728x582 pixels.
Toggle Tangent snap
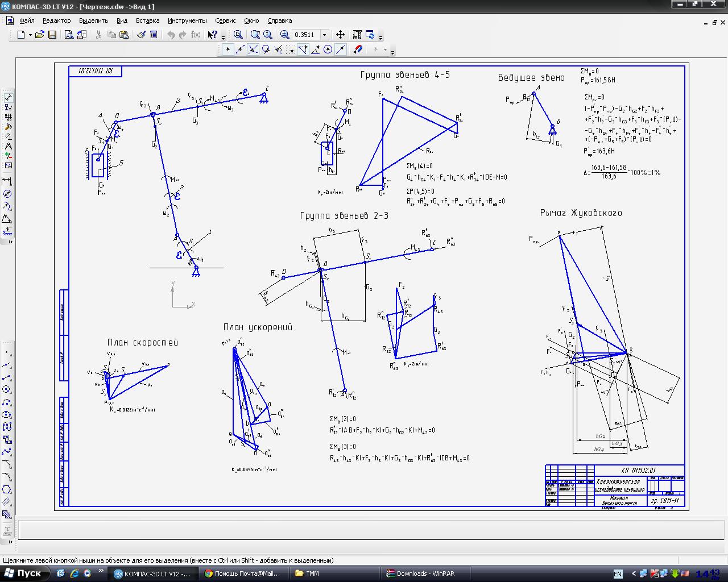266,49
